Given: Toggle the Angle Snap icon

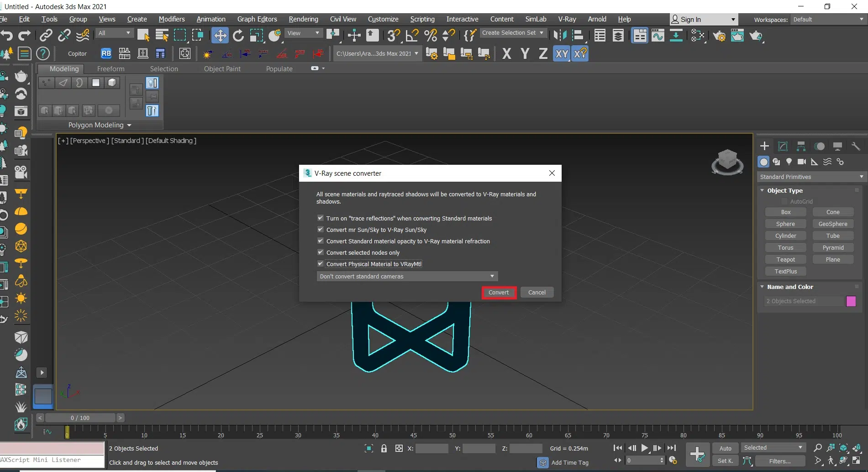Looking at the screenshot, I should point(412,35).
